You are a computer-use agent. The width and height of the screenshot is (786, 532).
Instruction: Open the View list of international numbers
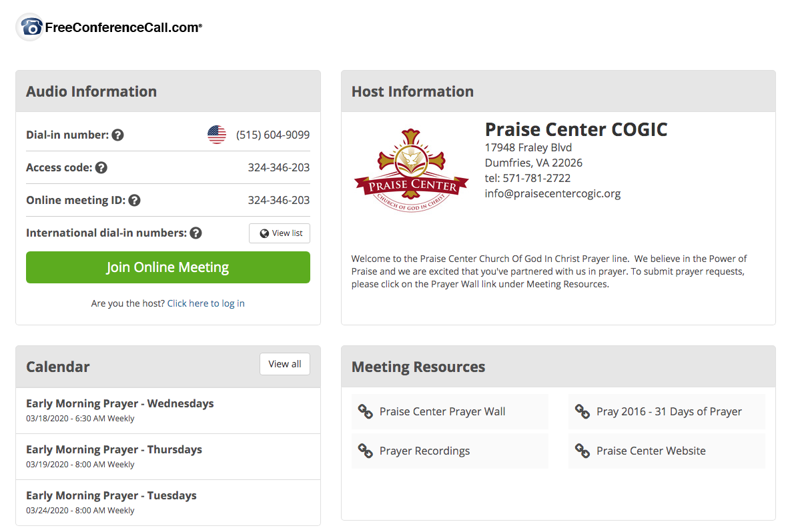(x=280, y=233)
